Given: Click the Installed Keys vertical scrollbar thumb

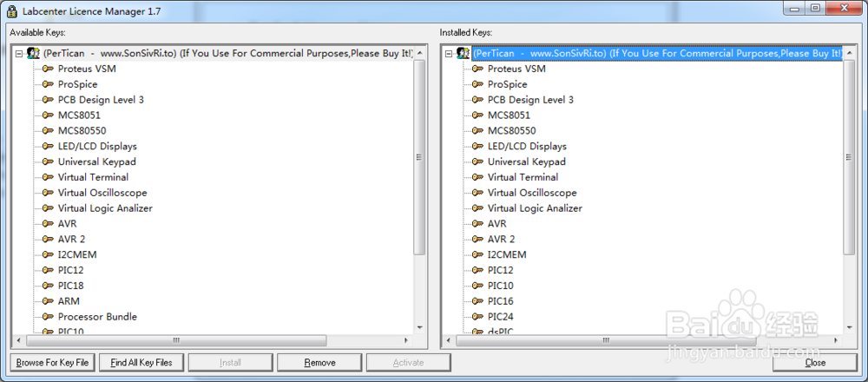Looking at the screenshot, I should [849, 157].
